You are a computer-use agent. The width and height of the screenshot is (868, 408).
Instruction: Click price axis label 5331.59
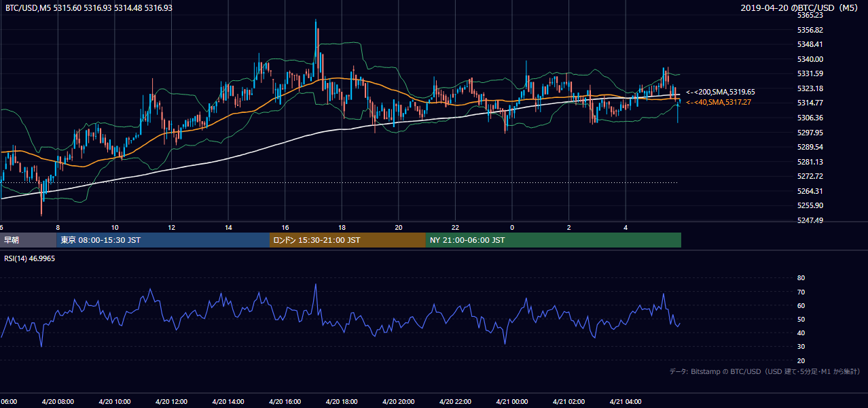(x=810, y=73)
